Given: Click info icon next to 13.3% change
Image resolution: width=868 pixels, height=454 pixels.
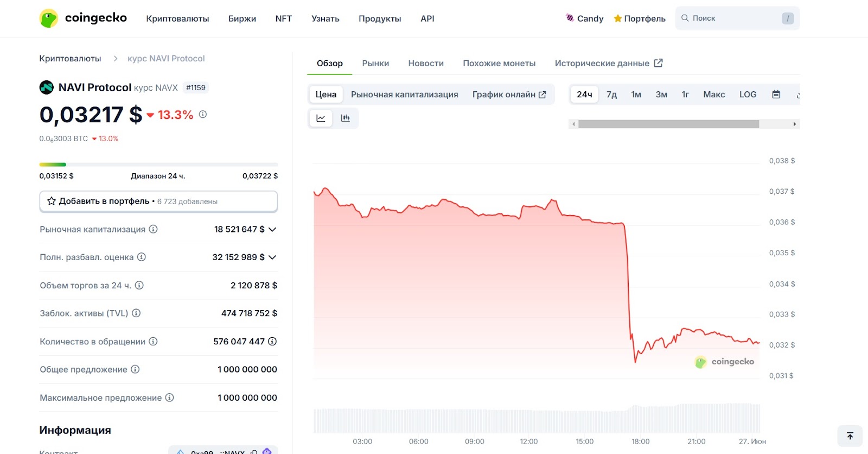Looking at the screenshot, I should tap(203, 115).
